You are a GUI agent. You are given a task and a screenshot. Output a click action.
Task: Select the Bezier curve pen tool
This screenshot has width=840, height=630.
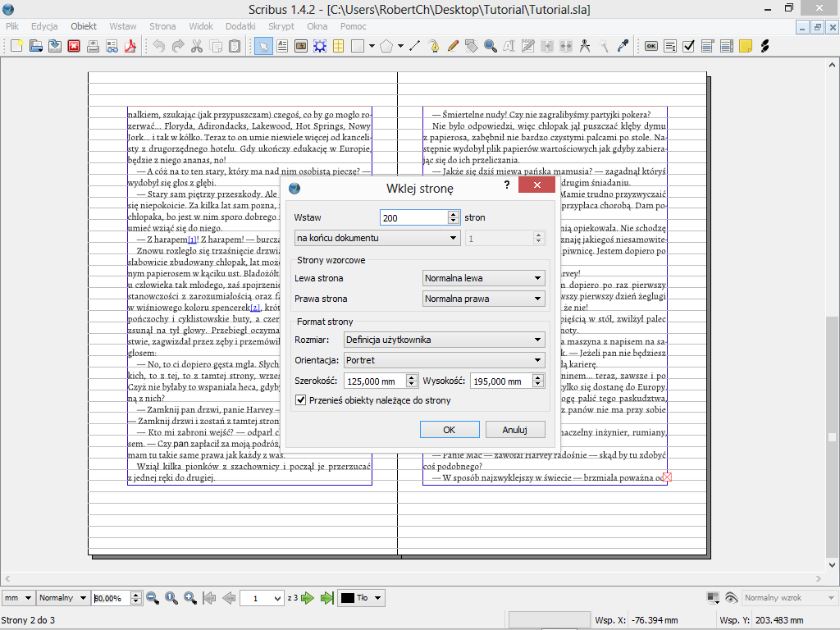(x=434, y=46)
